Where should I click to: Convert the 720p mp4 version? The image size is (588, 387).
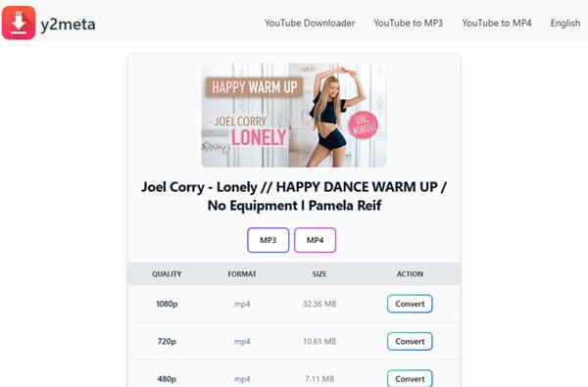pyautogui.click(x=410, y=341)
